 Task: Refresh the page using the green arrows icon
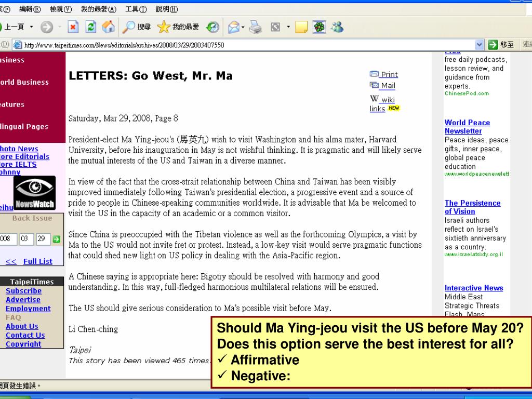point(90,27)
